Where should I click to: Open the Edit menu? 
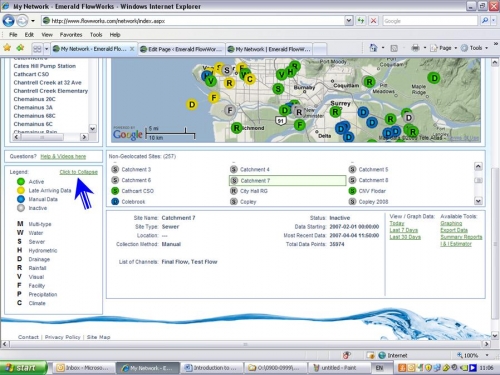tap(29, 35)
